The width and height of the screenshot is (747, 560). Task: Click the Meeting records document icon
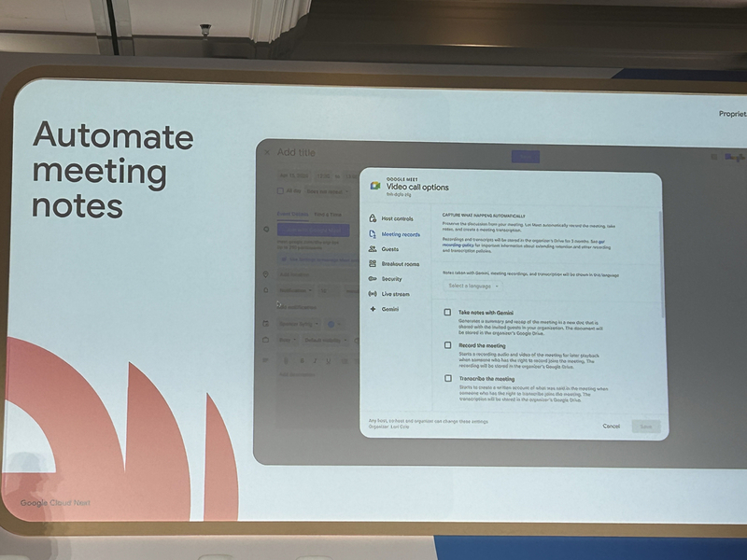tap(373, 234)
